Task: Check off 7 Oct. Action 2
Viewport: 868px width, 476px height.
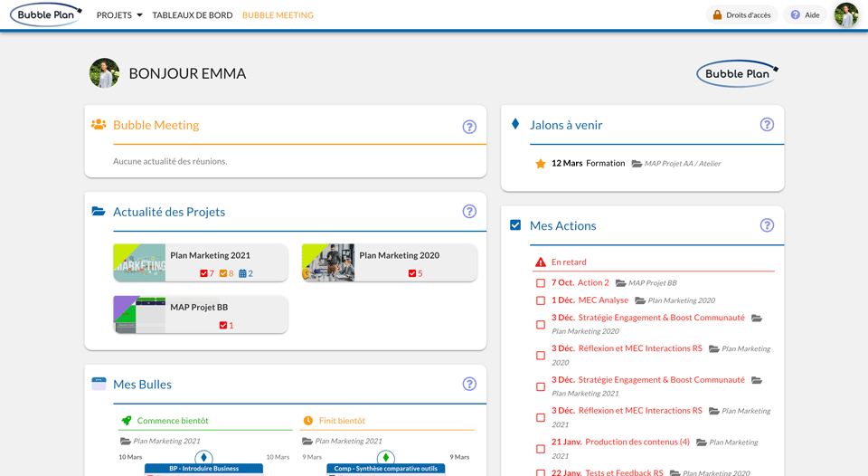Action: pos(541,283)
